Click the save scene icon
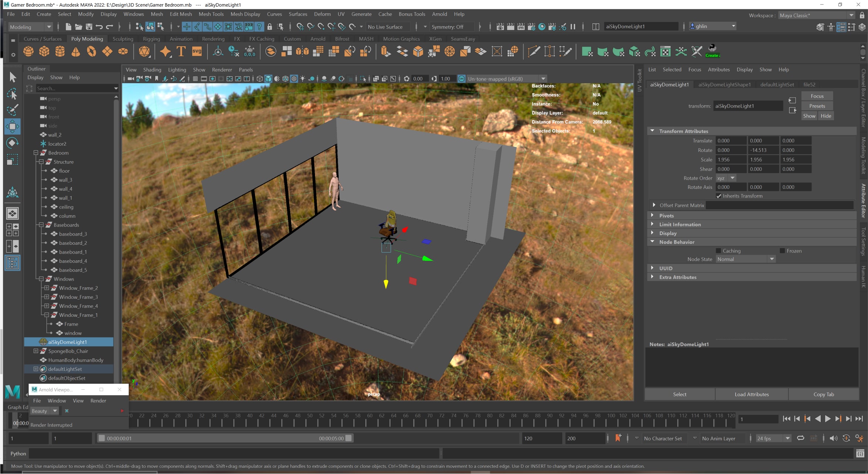Screen dimensions: 868x474 click(89, 27)
